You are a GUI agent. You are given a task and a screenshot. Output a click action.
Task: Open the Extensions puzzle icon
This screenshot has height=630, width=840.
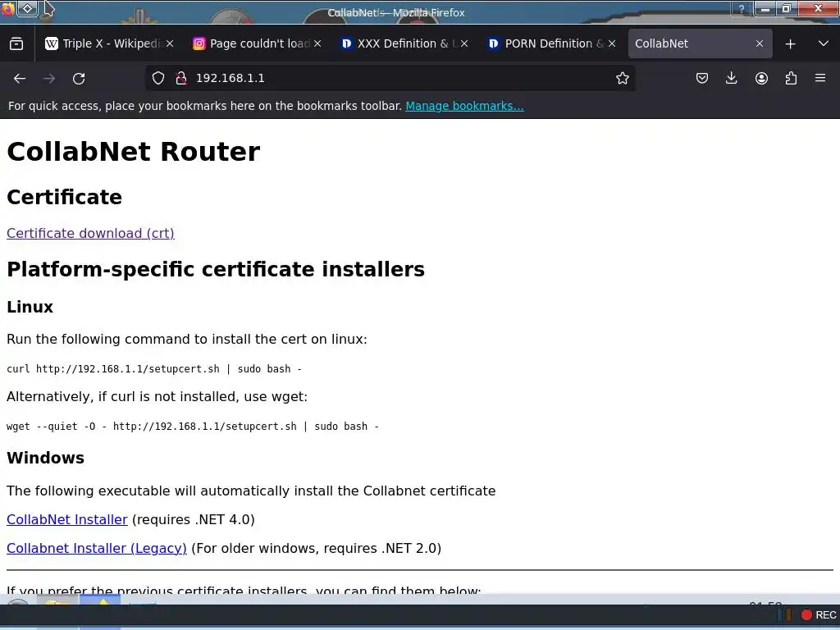click(x=791, y=78)
